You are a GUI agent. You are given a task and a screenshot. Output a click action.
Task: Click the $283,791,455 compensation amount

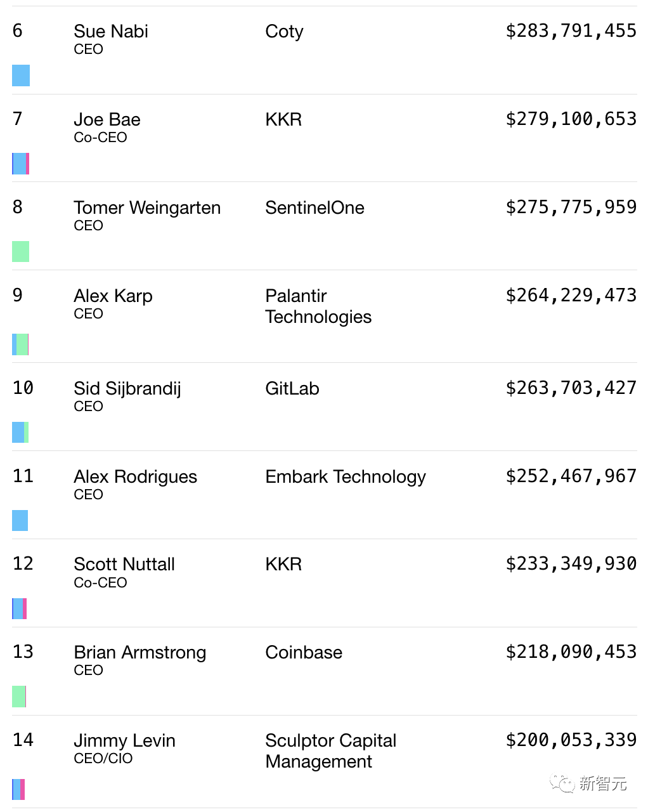(571, 30)
